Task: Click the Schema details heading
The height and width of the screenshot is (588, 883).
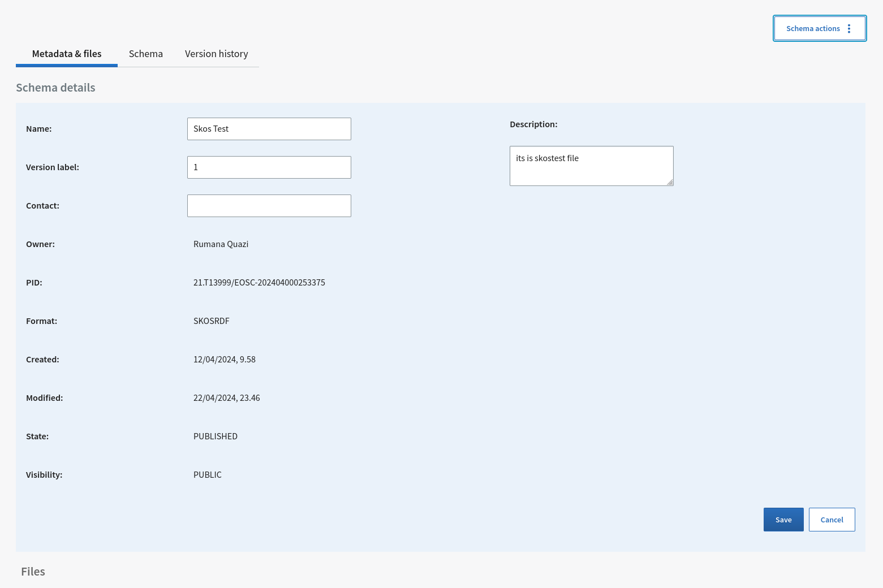Action: pos(55,88)
